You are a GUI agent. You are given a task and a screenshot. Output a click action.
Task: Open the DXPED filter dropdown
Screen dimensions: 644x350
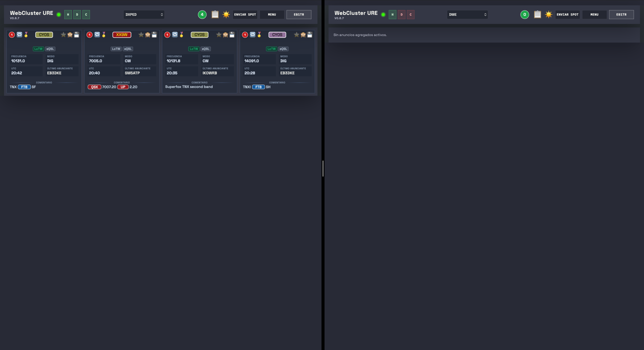click(x=144, y=15)
